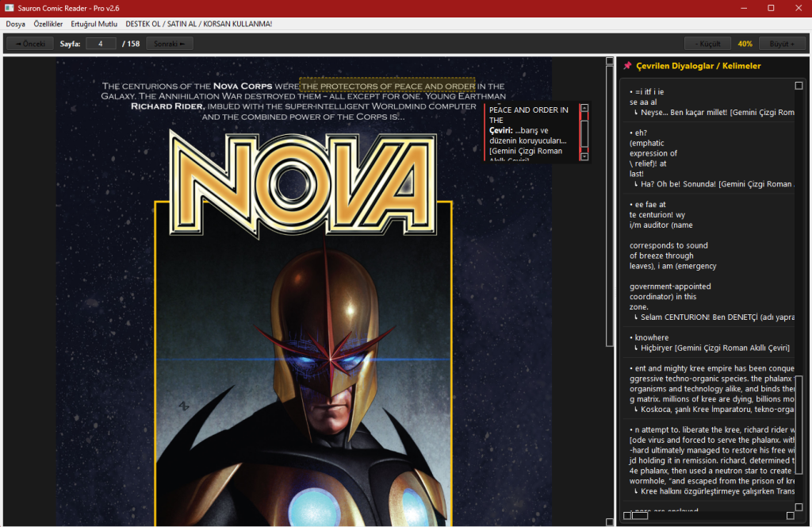Screen dimensions: 812x527
Task: Click the '/ 158' total pages label
Action: (131, 44)
